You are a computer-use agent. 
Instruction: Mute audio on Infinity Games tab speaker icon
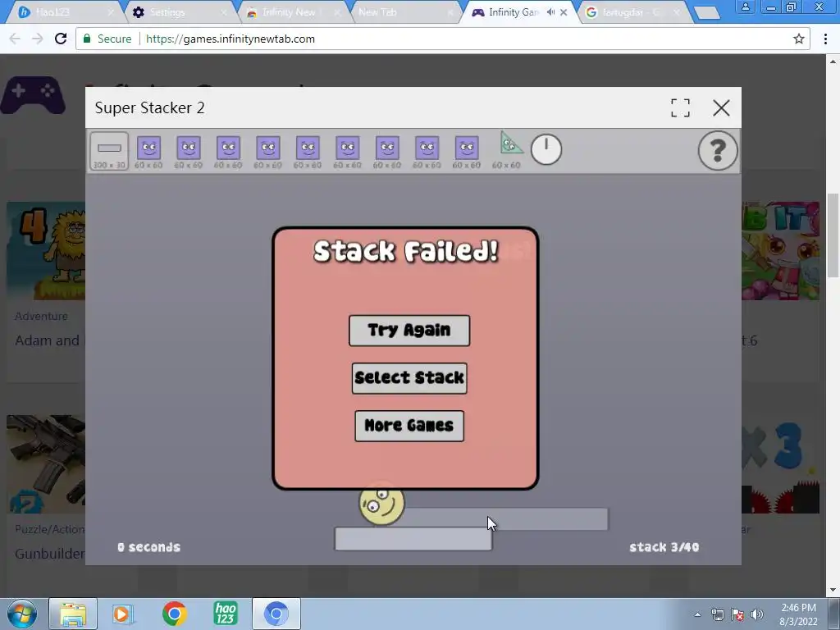tap(550, 11)
